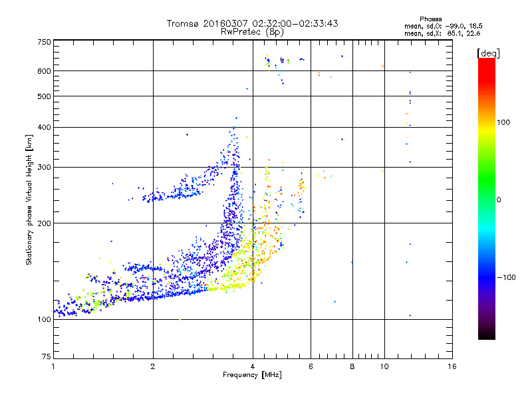Click the x-axis '16' tick label

pyautogui.click(x=452, y=366)
